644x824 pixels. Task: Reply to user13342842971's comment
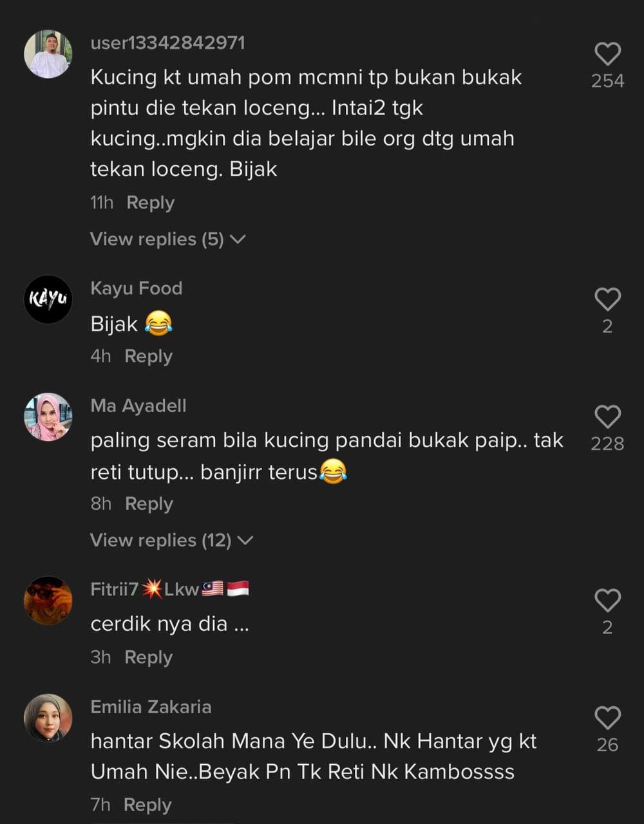point(151,203)
